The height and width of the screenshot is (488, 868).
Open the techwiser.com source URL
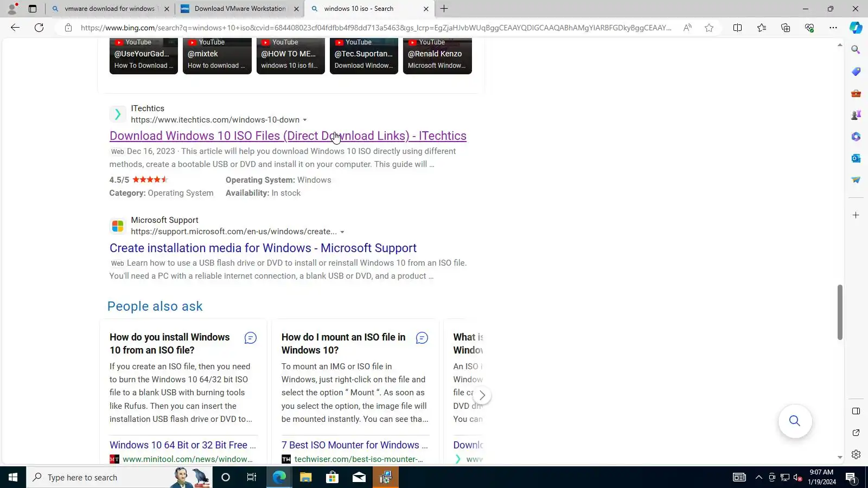pos(359,459)
